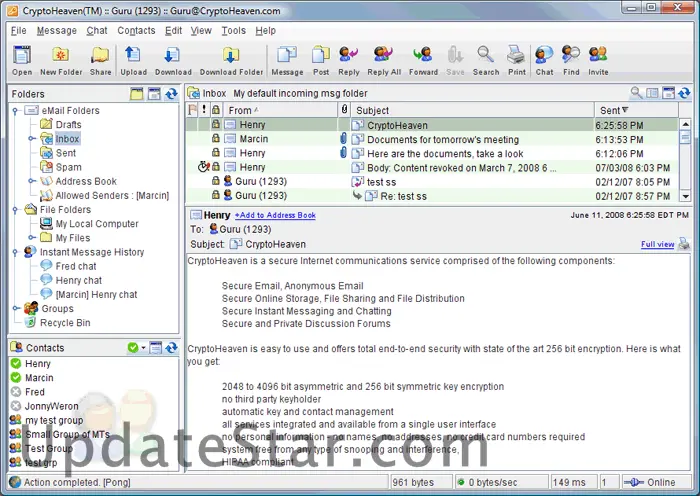The width and height of the screenshot is (700, 496).
Task: Refresh the Folders panel
Action: coord(171,94)
